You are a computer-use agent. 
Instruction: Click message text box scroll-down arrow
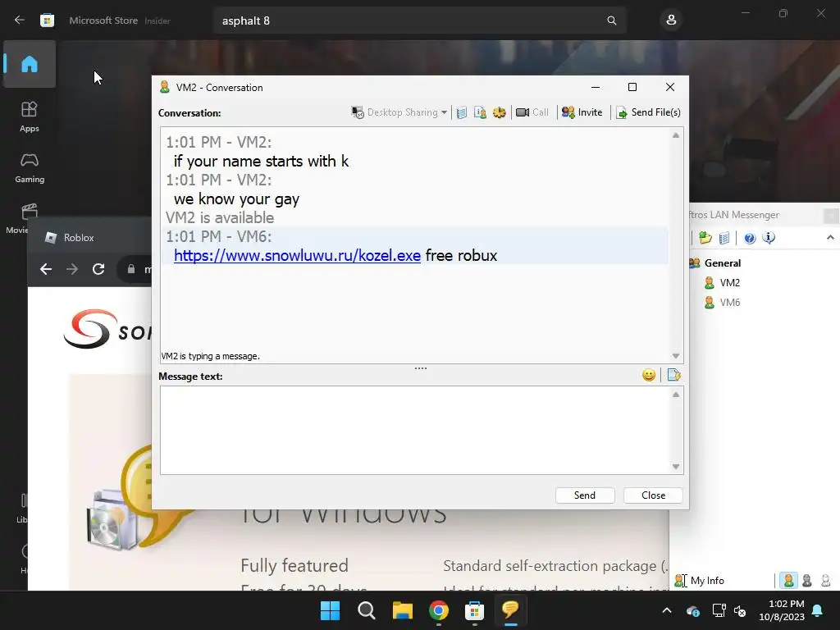(676, 467)
